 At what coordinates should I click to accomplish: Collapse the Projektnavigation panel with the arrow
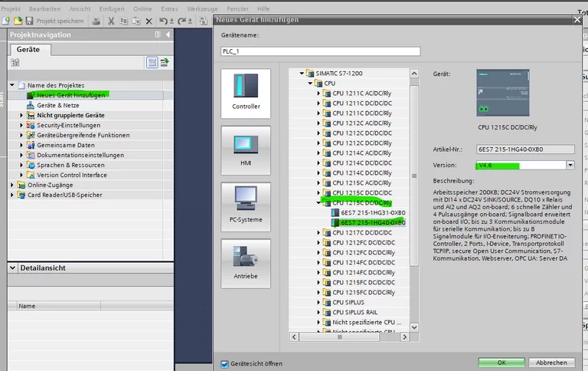pos(168,34)
